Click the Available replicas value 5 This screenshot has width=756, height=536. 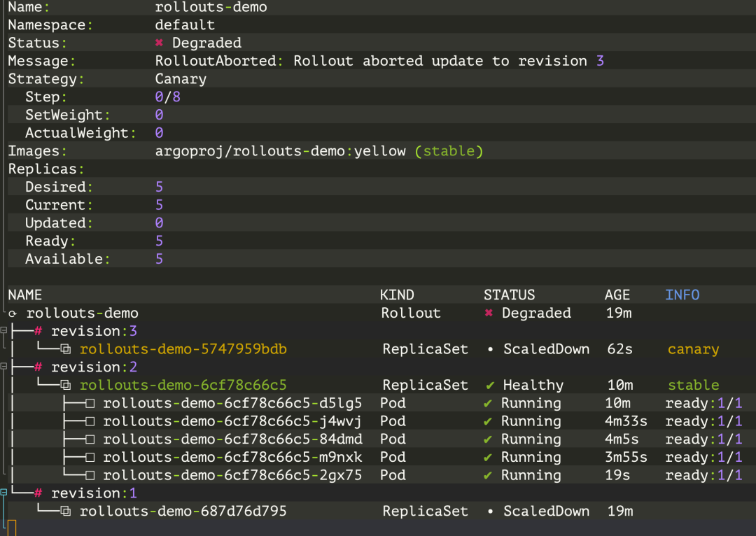point(159,260)
